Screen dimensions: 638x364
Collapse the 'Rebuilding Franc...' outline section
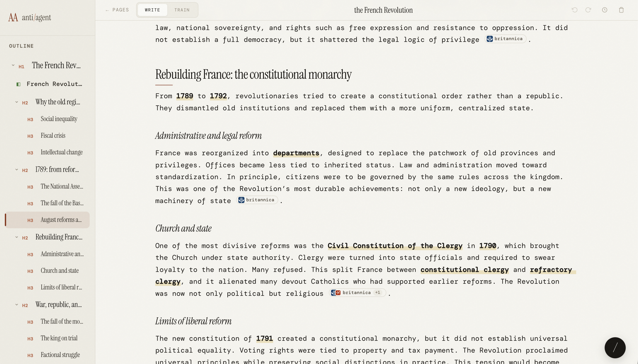coord(16,237)
